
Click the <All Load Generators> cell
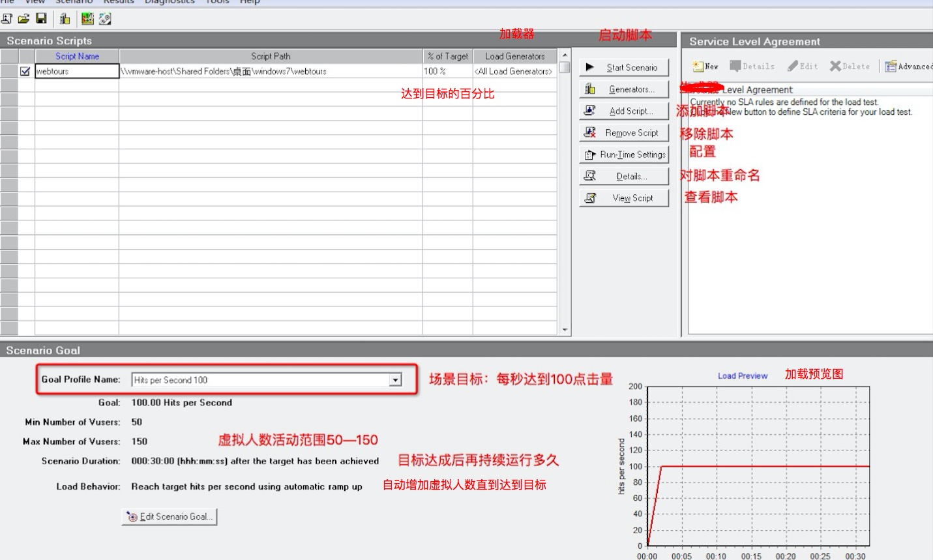(515, 71)
